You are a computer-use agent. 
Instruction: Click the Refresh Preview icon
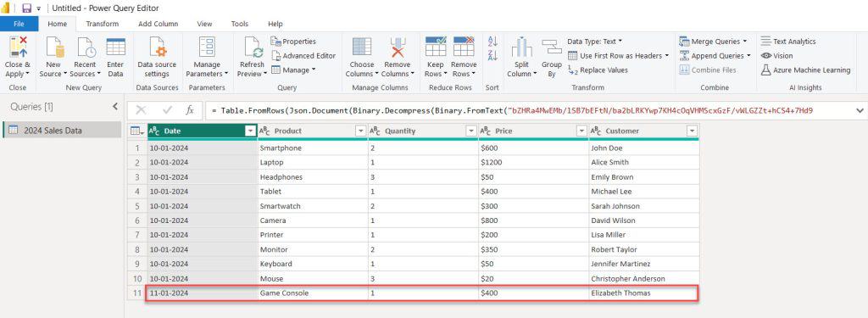coord(253,47)
